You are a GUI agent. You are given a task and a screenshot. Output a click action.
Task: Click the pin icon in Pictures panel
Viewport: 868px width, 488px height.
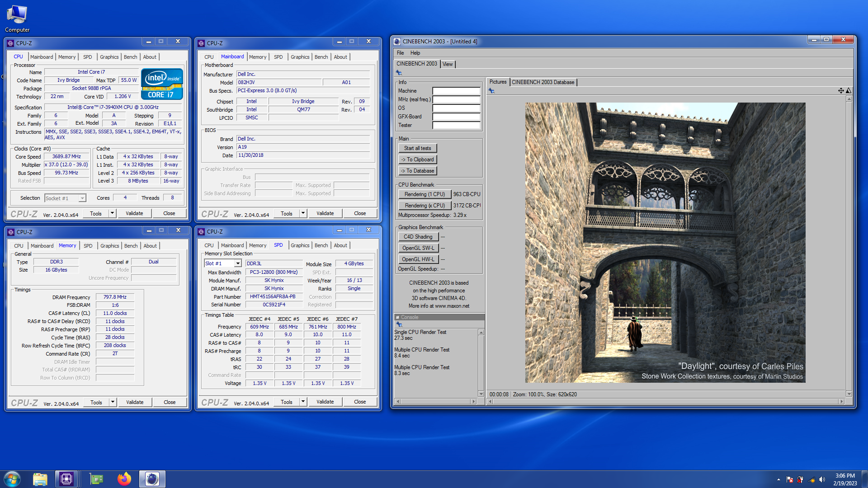point(491,91)
